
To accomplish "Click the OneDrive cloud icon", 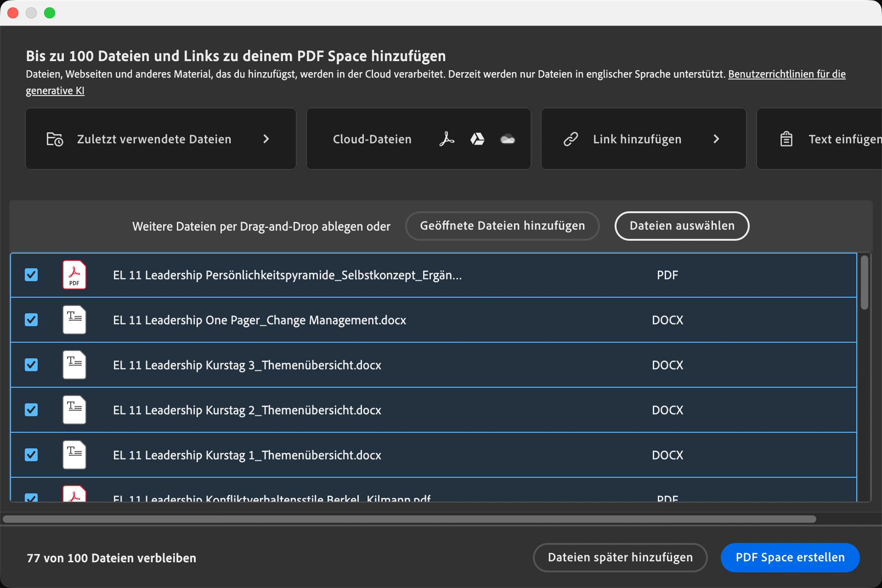I will click(508, 139).
